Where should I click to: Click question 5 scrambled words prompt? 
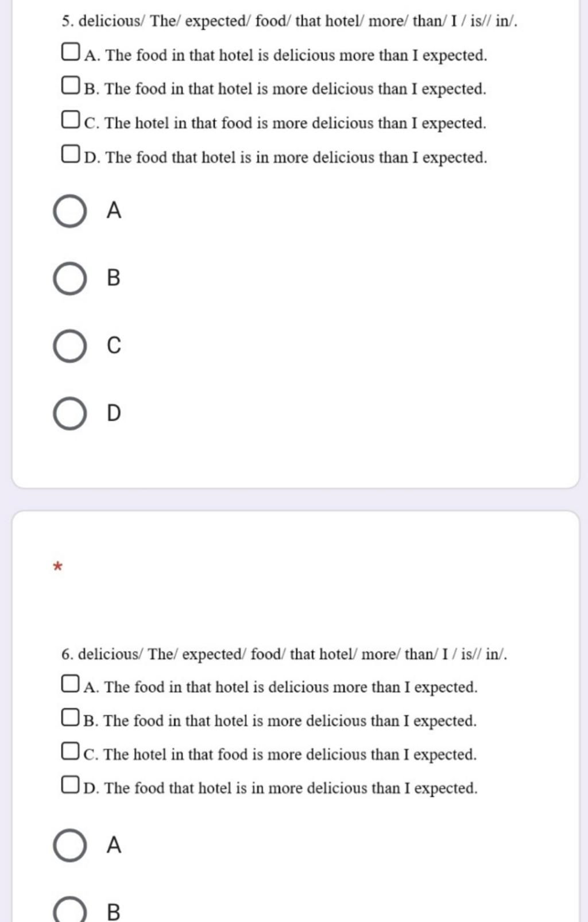click(x=289, y=22)
